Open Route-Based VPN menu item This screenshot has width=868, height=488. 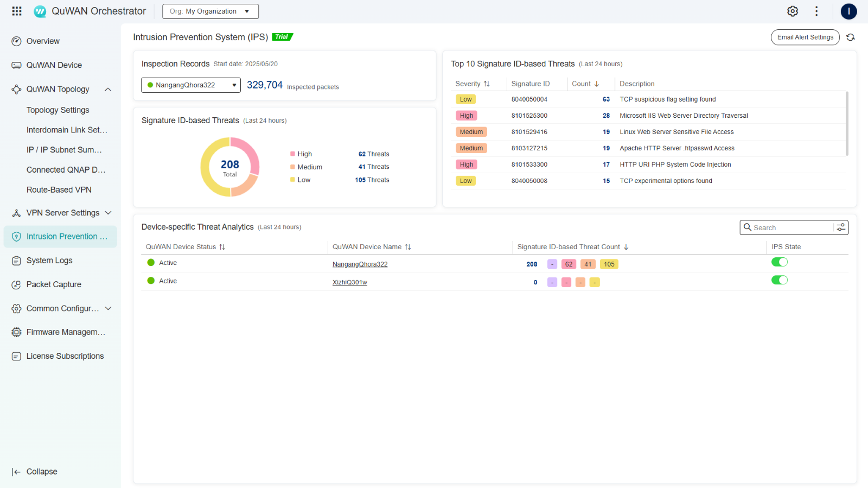pyautogui.click(x=59, y=190)
